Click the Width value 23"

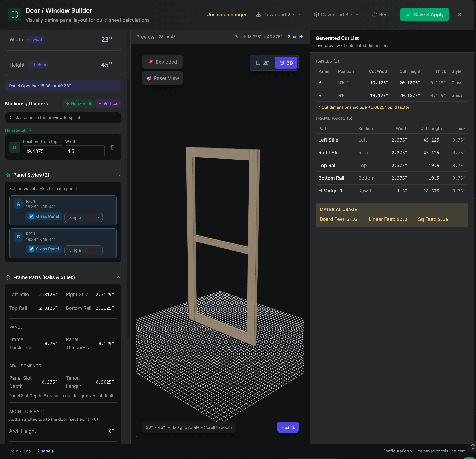107,39
